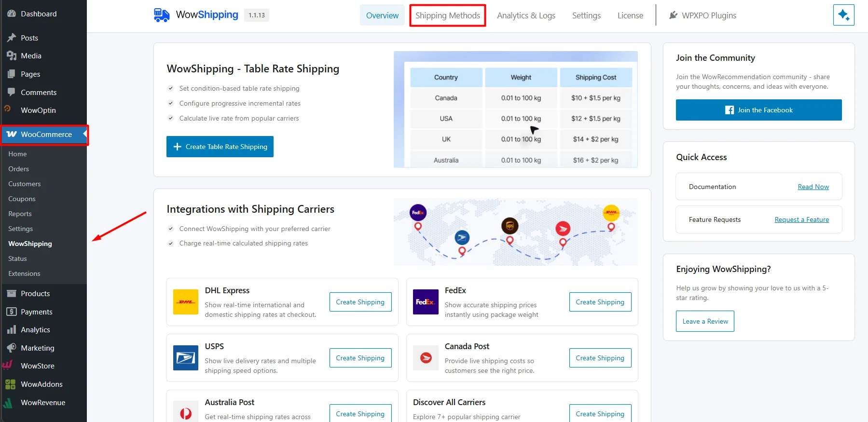Click the WowRevenue icon in sidebar
Image resolution: width=868 pixels, height=422 pixels.
point(8,403)
